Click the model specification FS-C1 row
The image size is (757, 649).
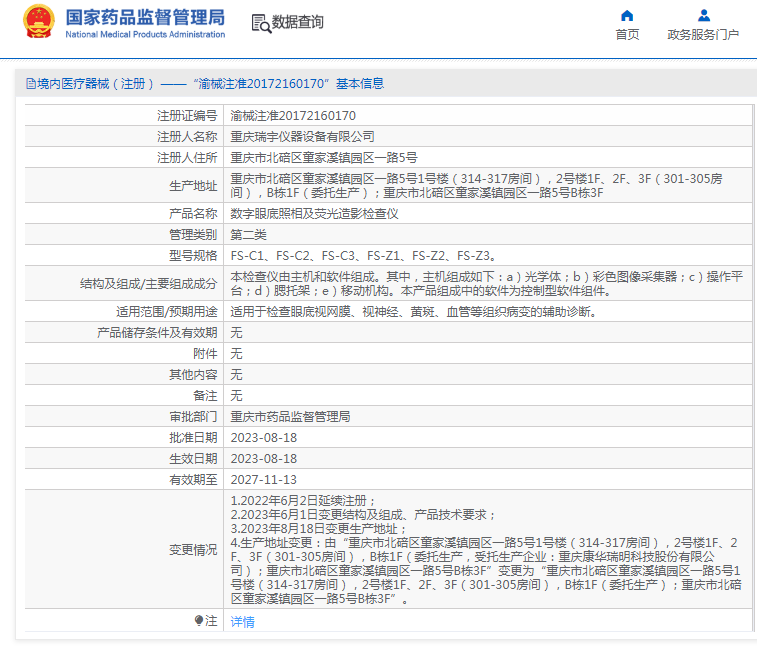[x=388, y=255]
